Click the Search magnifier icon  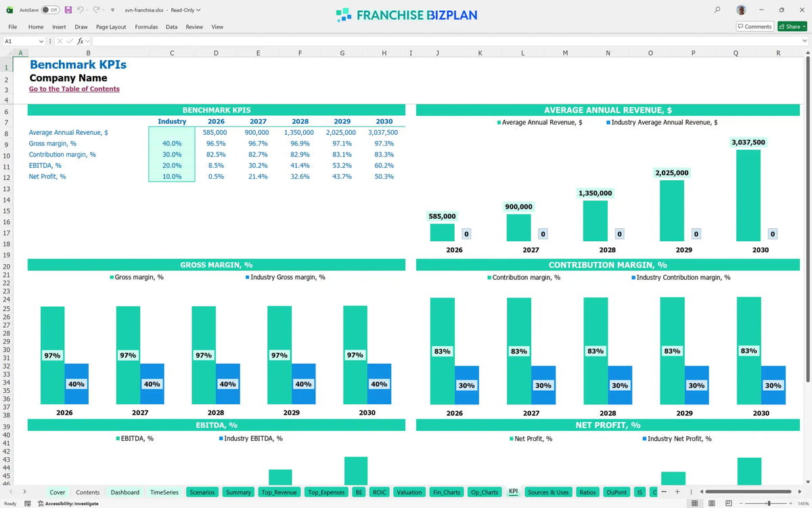tap(717, 10)
